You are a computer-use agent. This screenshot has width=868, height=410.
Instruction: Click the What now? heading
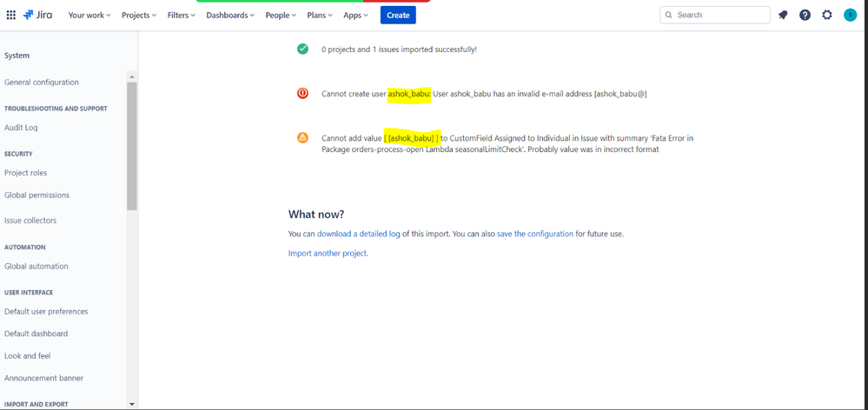[x=316, y=215]
